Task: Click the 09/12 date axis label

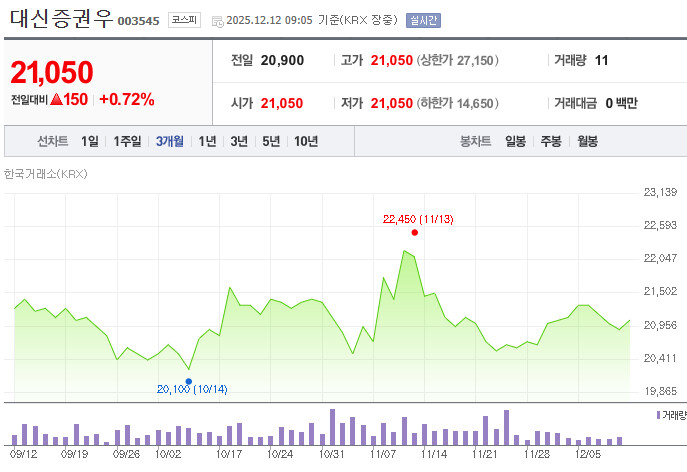Action: click(x=24, y=454)
